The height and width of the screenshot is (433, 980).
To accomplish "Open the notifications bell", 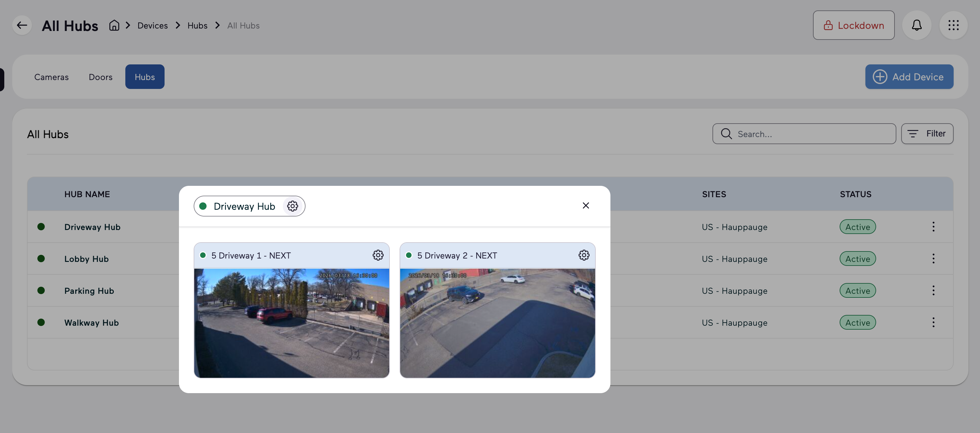I will pyautogui.click(x=917, y=25).
